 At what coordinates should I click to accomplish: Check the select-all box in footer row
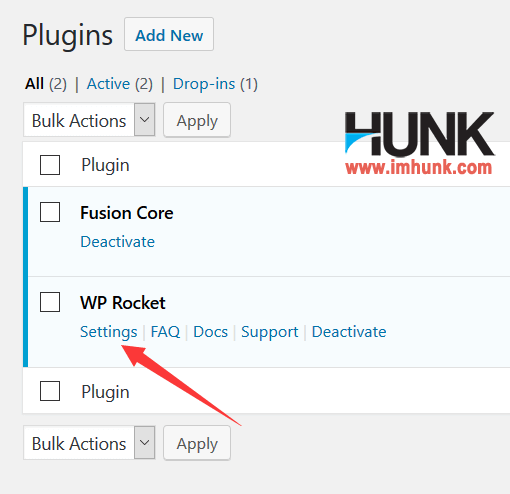tap(50, 391)
